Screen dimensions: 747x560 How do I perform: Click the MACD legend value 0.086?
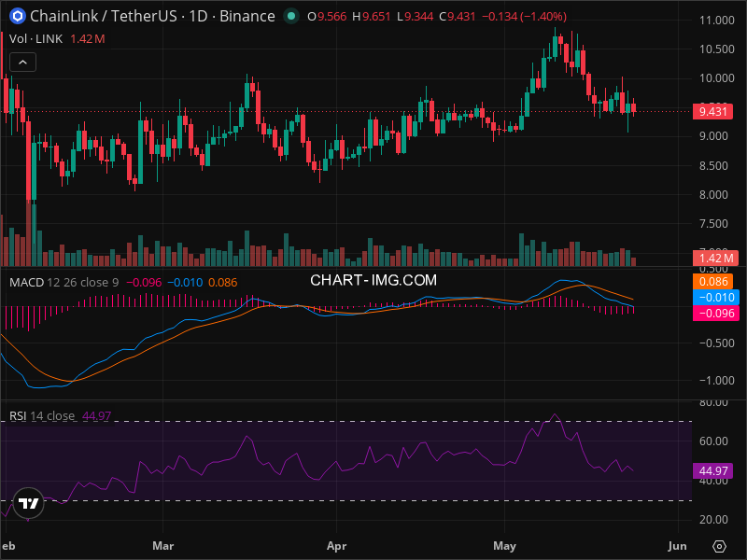point(223,283)
